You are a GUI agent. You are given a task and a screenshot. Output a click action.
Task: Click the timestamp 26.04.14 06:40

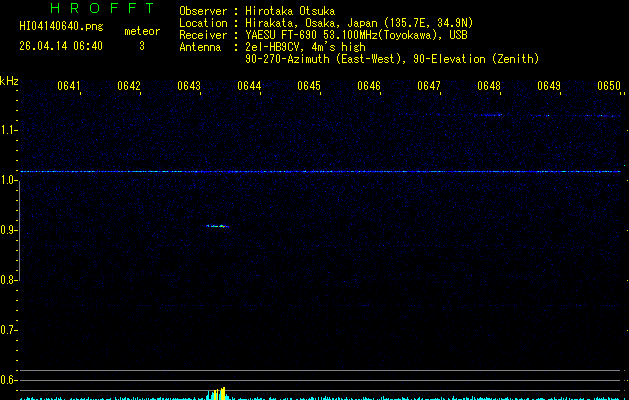(x=61, y=46)
